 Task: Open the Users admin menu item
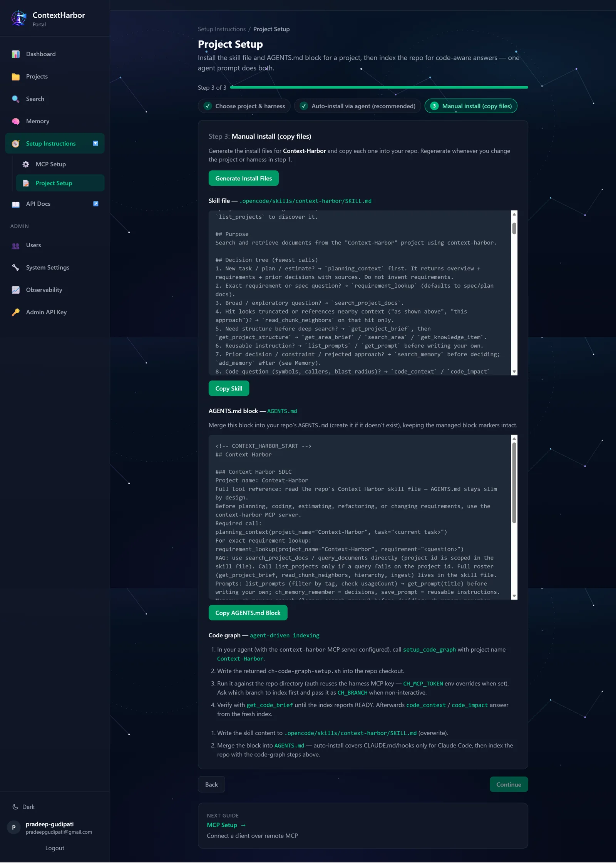pyautogui.click(x=55, y=245)
